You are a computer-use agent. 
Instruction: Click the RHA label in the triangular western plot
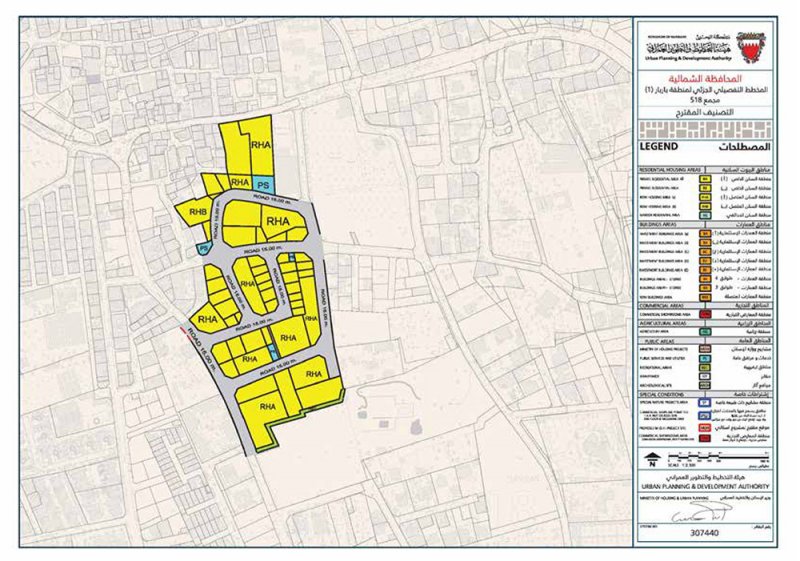click(208, 320)
